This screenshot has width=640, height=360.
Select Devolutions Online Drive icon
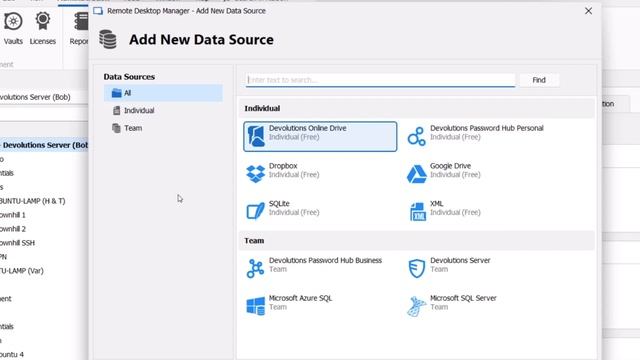[256, 136]
